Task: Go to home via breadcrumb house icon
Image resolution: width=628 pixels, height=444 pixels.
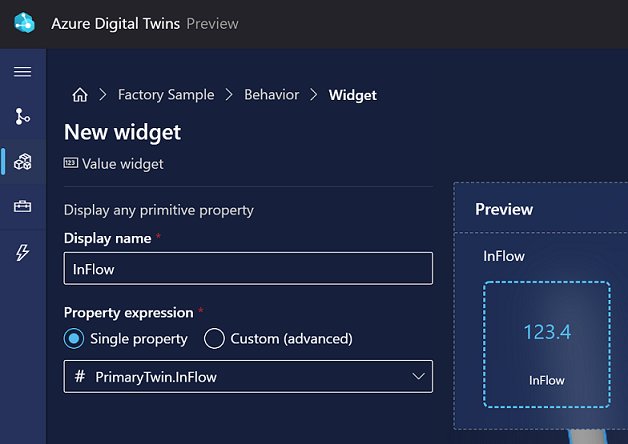Action: [80, 95]
